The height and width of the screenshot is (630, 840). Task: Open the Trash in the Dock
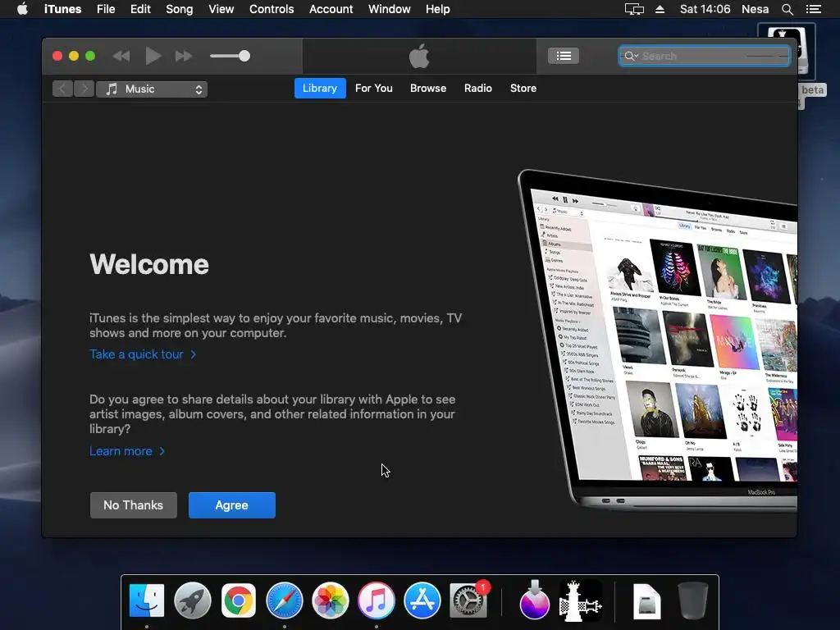[692, 600]
